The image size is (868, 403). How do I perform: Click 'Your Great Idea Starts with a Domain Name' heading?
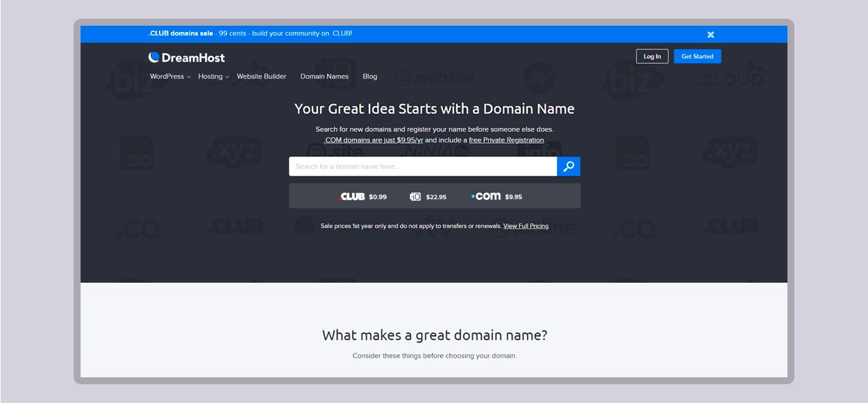pos(435,108)
